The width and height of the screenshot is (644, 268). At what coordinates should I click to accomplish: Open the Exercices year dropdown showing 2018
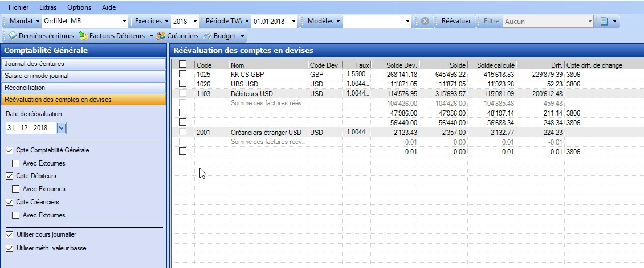point(195,21)
